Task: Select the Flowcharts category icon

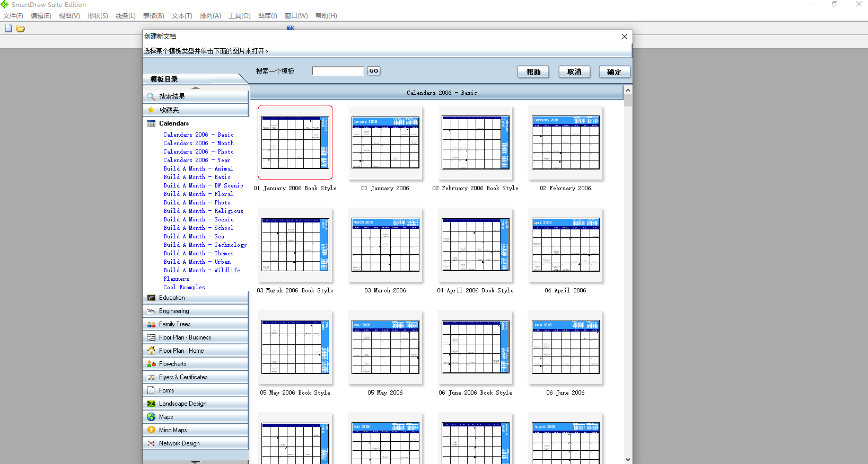Action: pos(151,364)
